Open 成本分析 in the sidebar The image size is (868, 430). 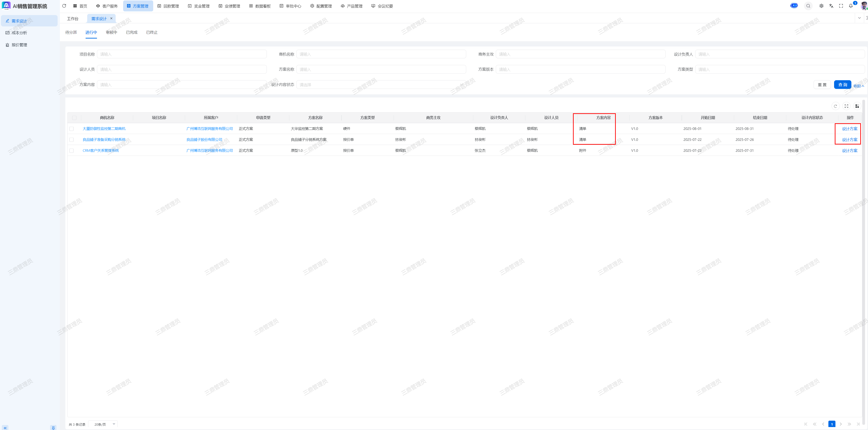click(x=19, y=33)
